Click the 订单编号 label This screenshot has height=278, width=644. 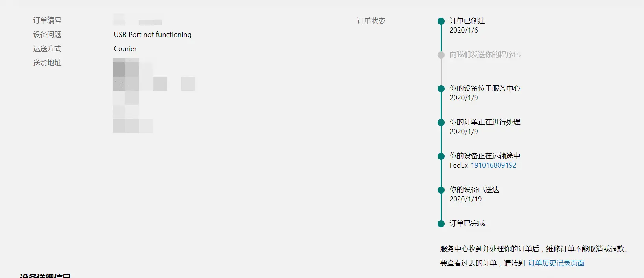[x=47, y=20]
